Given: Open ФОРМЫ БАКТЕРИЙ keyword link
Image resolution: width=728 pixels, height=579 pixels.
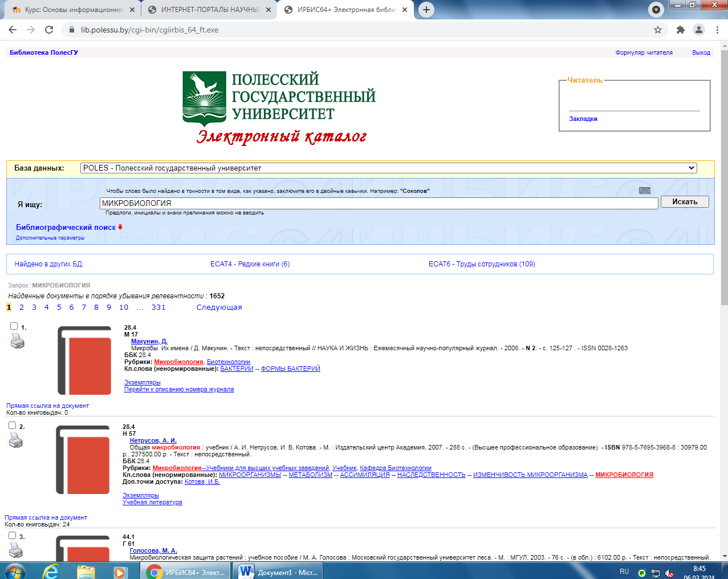Looking at the screenshot, I should coord(291,369).
